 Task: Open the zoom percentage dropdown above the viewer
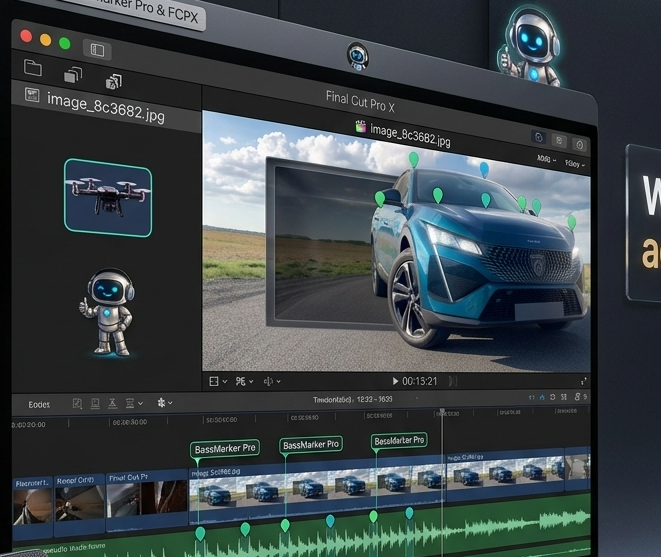click(546, 159)
